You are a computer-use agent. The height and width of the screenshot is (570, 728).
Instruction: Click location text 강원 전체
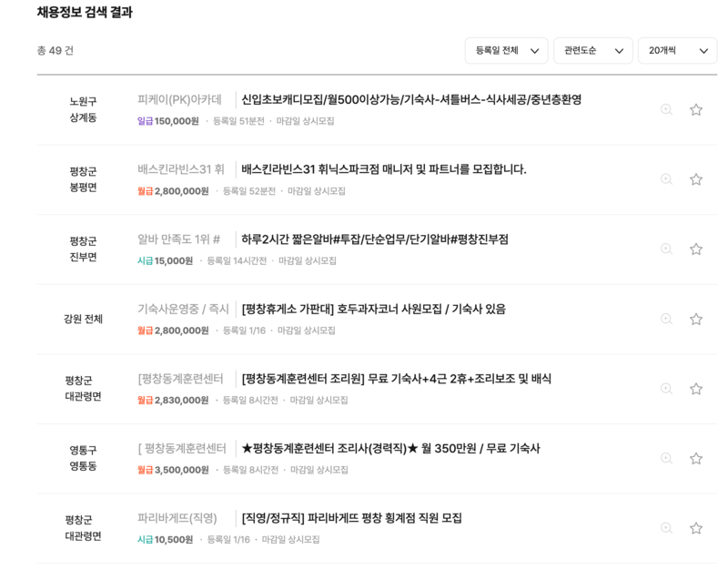tap(83, 319)
